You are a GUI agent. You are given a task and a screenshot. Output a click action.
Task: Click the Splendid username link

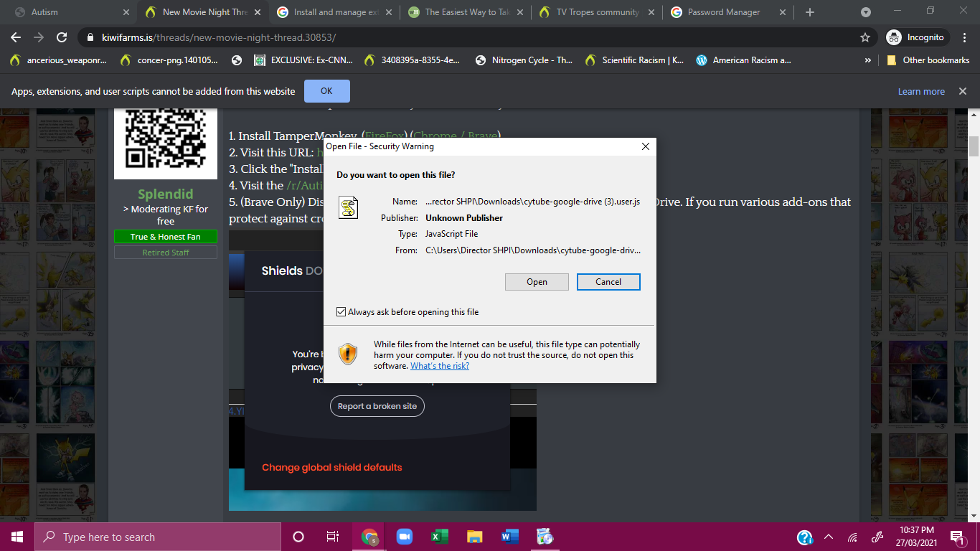[165, 194]
